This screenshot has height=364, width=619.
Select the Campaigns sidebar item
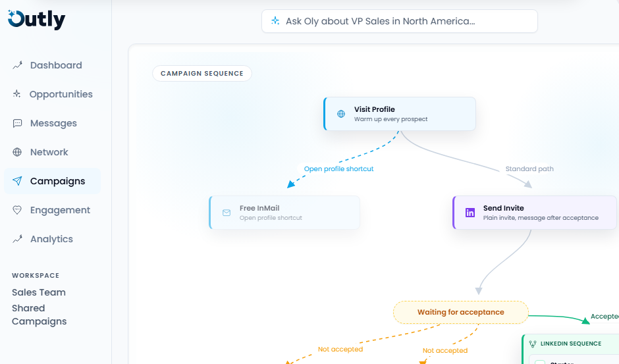pos(52,181)
